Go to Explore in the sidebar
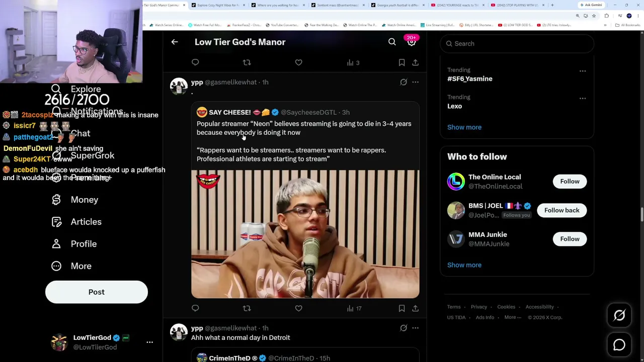644x362 pixels. click(76, 89)
